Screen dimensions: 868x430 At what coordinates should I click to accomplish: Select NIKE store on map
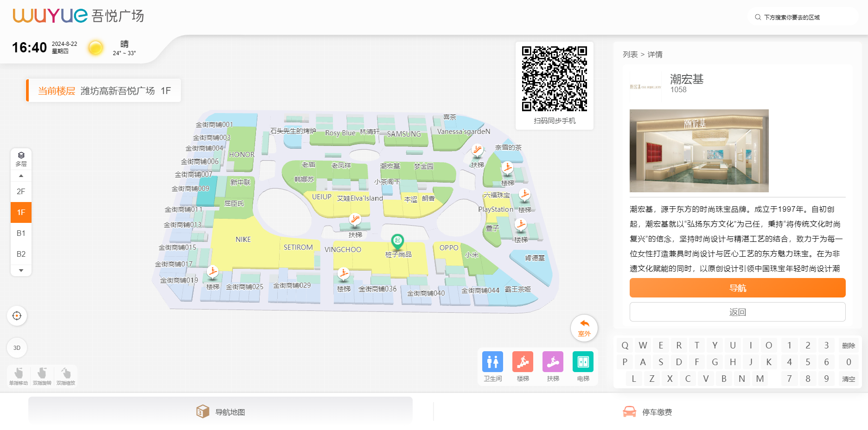coord(243,240)
